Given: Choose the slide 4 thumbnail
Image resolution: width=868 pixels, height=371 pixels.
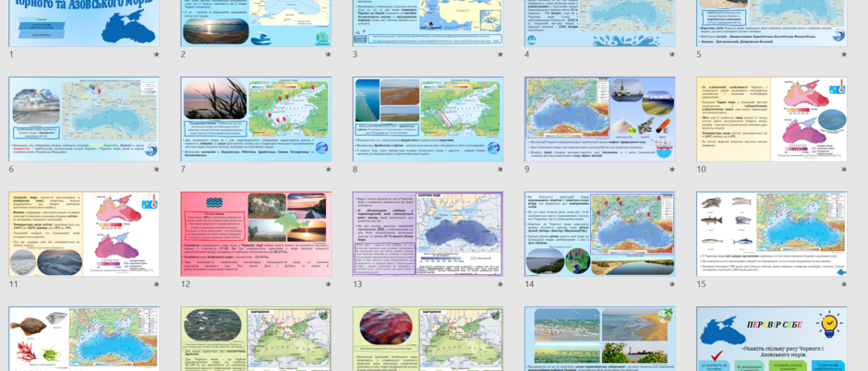Looking at the screenshot, I should pyautogui.click(x=600, y=23).
